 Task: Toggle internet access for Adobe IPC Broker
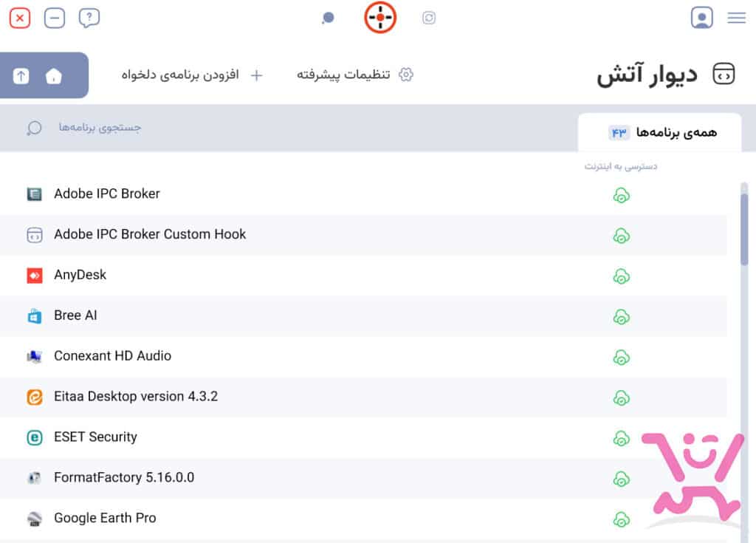click(621, 195)
